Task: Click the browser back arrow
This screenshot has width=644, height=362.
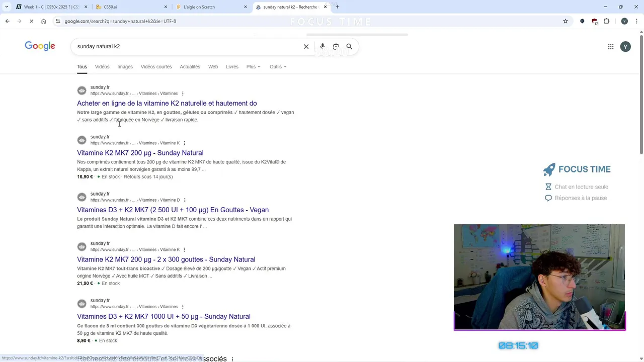Action: 7,21
